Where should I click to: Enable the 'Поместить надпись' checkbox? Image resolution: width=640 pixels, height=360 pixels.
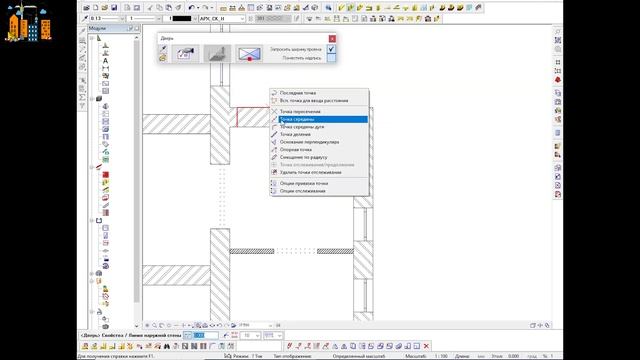(331, 58)
